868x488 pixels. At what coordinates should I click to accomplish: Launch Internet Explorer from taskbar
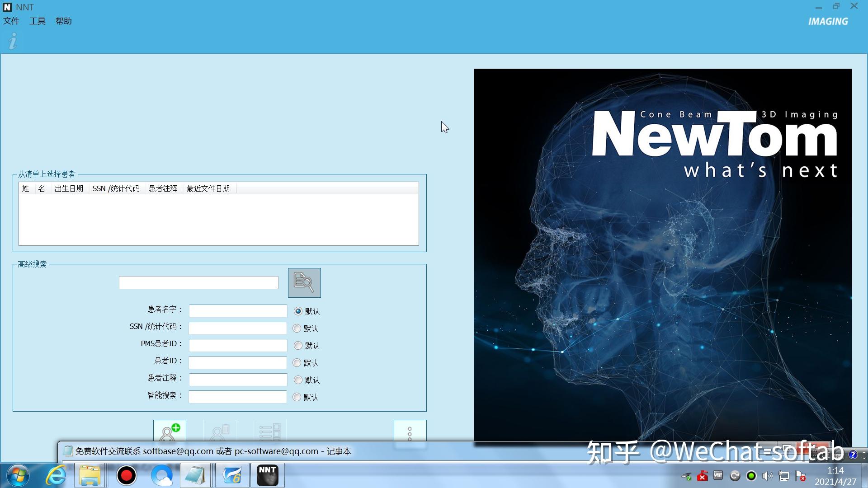56,475
